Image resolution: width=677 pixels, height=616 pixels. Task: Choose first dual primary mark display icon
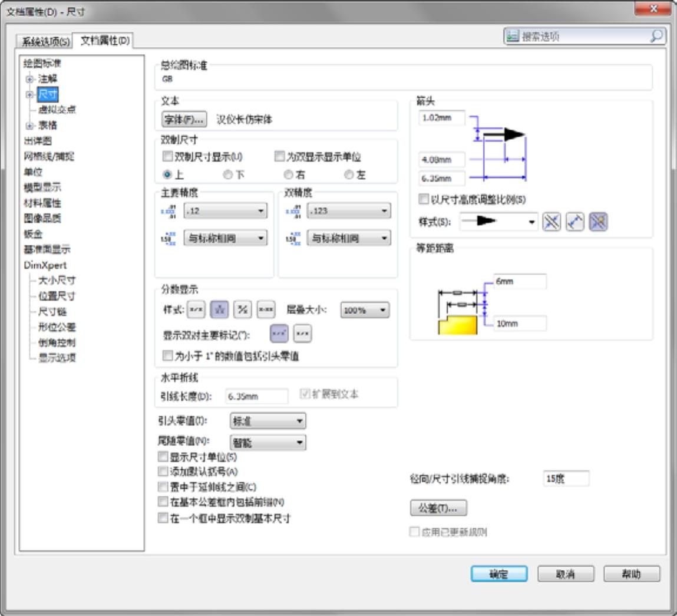pos(279,334)
